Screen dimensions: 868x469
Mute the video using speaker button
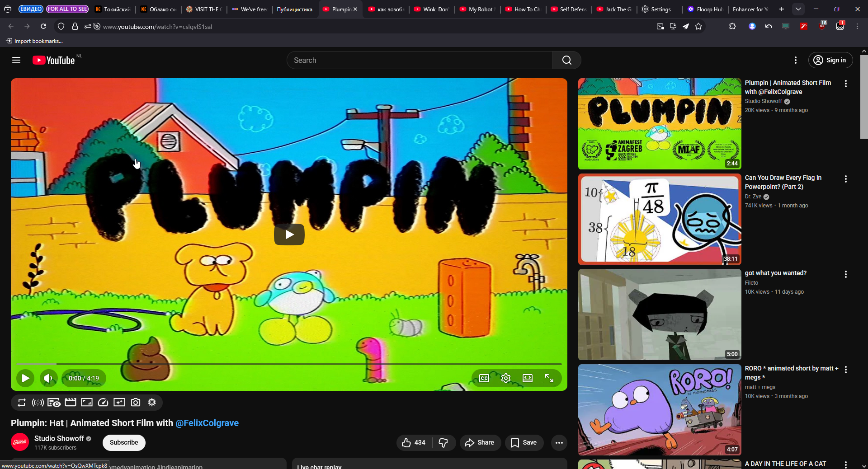tap(48, 378)
